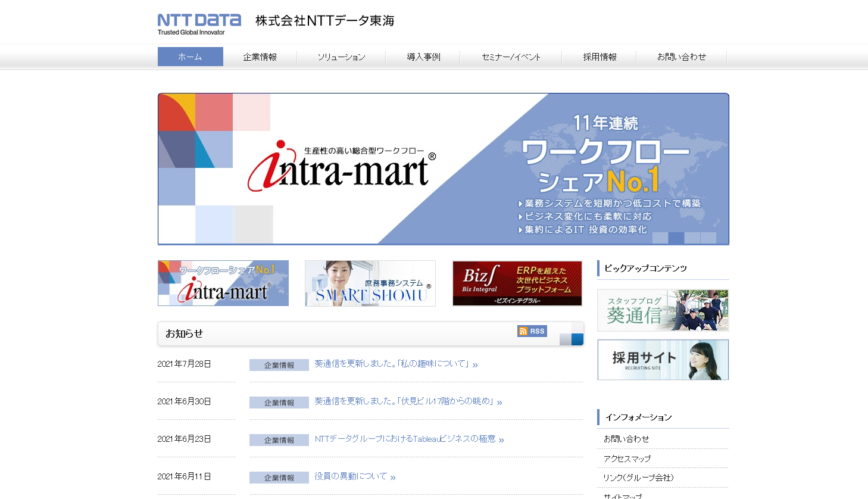Open the ソリューション navigation tab
Screen dimensions: 868x499
pos(341,57)
